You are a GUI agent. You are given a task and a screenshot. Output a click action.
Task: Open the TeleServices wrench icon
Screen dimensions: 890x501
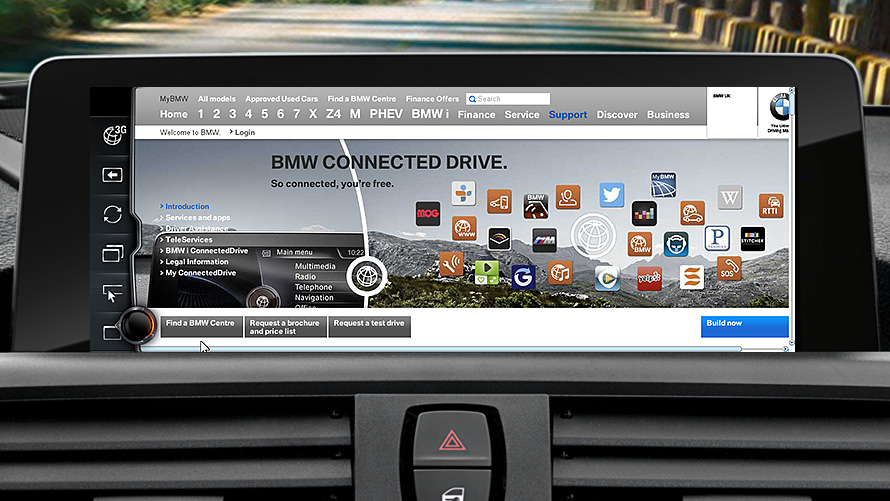[x=451, y=264]
